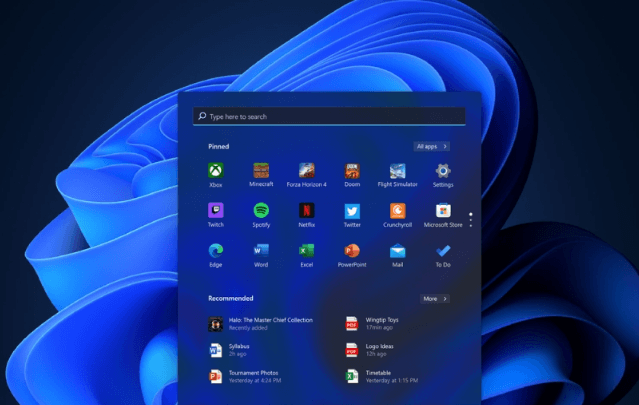
Task: Open the Microsoft Store icon
Action: pos(443,211)
